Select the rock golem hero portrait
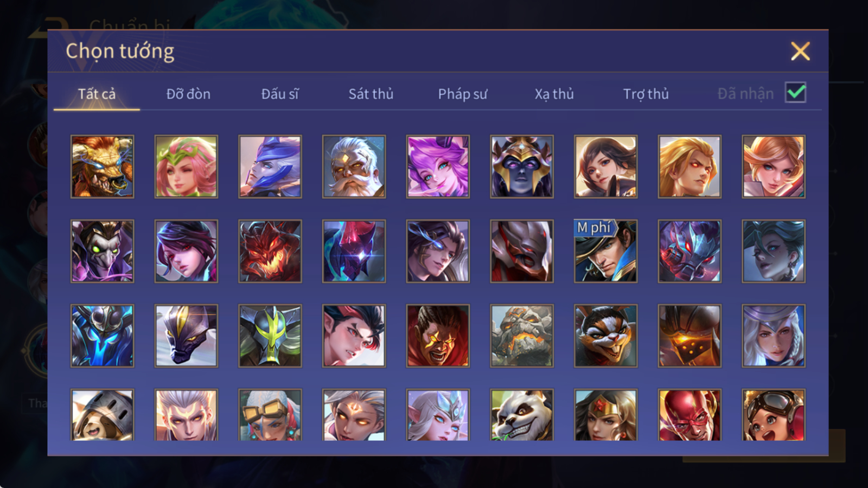 point(522,336)
